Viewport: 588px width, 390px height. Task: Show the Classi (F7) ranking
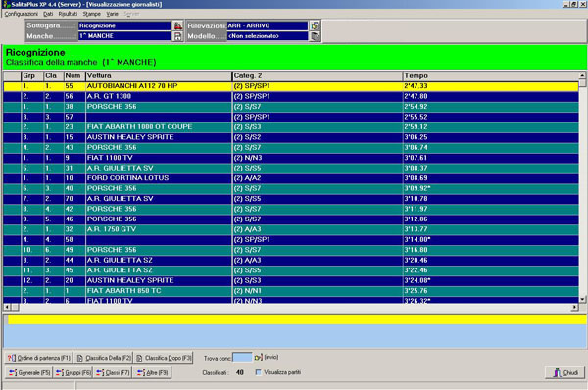click(113, 372)
